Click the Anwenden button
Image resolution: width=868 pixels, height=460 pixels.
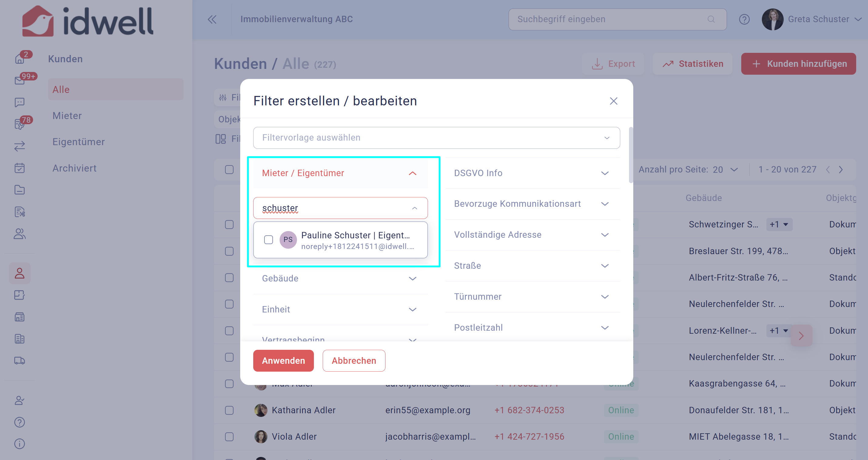tap(283, 360)
